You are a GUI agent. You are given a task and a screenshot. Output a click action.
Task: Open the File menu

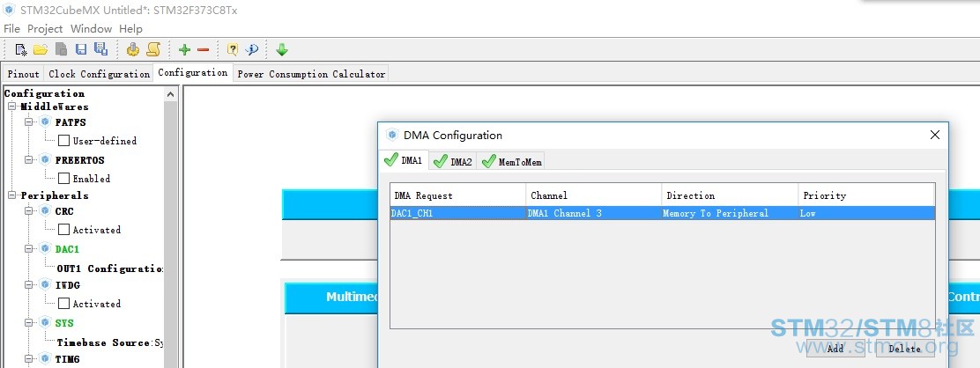(11, 29)
